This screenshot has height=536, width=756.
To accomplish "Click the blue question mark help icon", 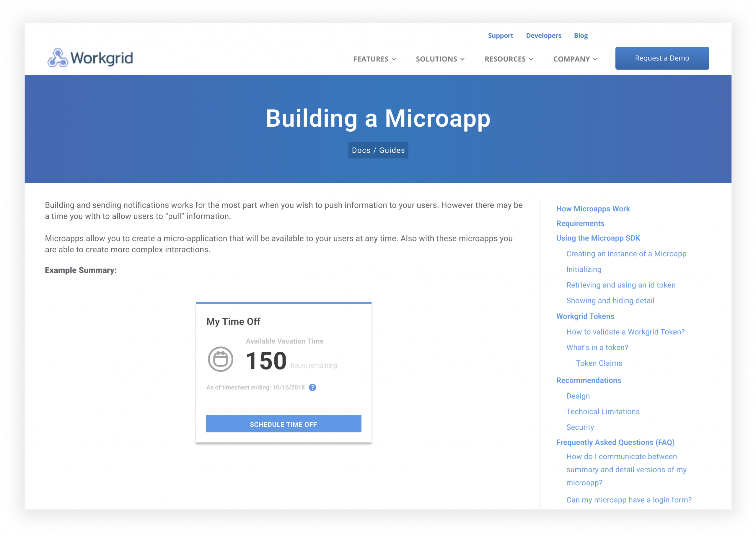I will tap(312, 388).
